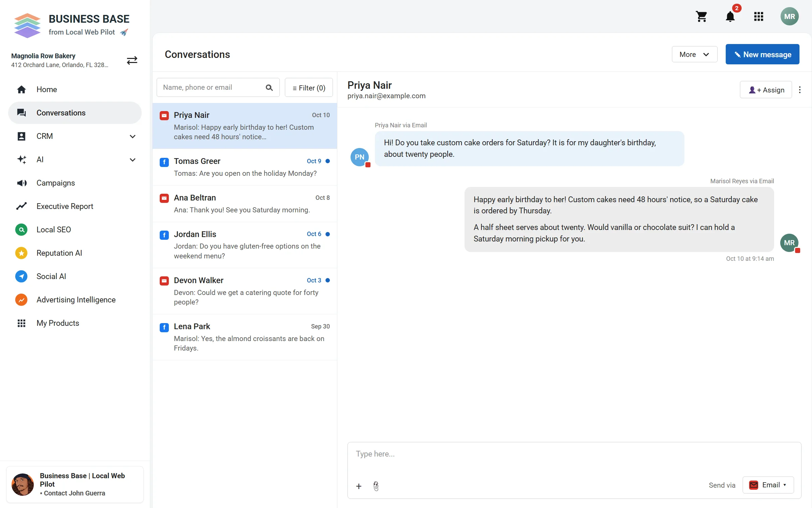The height and width of the screenshot is (508, 812).
Task: Click Lena Park's Facebook channel icon
Action: (x=164, y=327)
